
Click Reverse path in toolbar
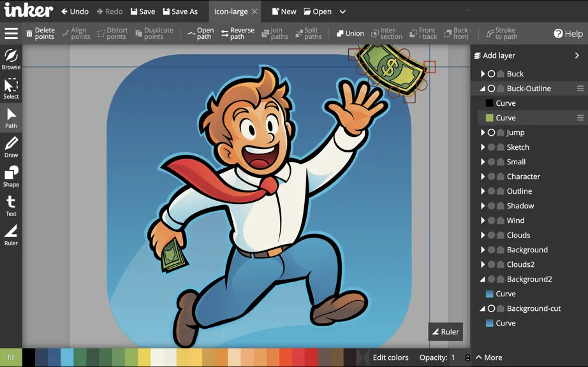pos(238,33)
